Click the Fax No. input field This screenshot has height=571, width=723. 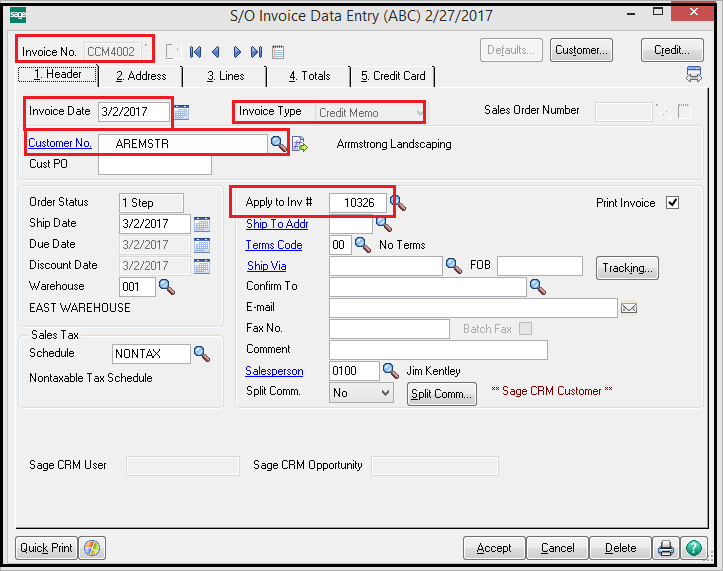[x=389, y=329]
